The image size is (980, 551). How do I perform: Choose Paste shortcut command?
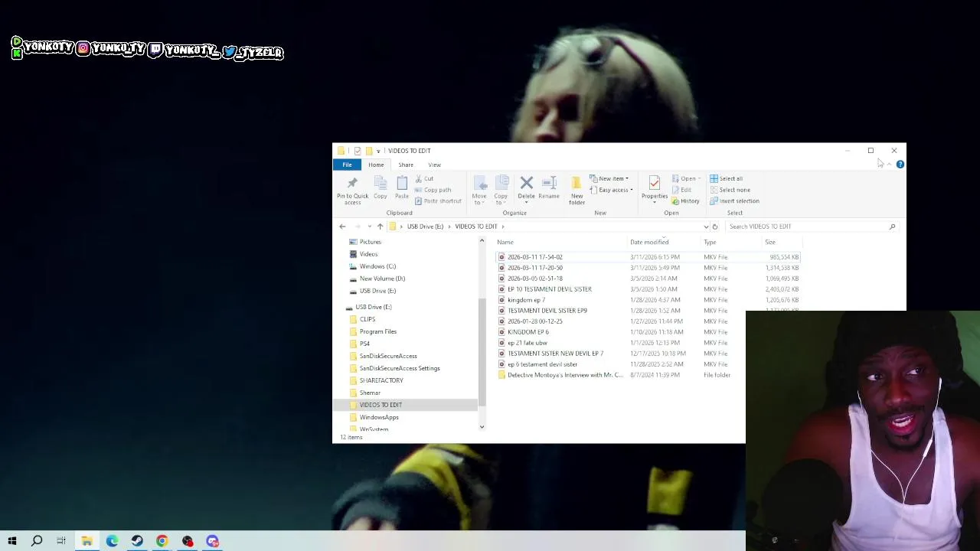(x=438, y=201)
